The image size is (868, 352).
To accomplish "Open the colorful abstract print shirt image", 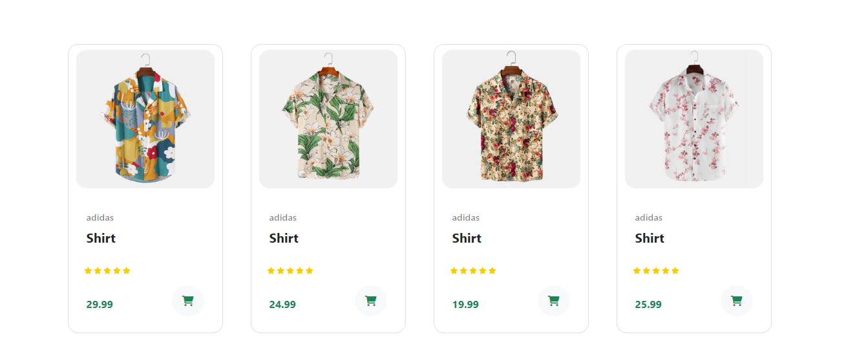I will 145,119.
